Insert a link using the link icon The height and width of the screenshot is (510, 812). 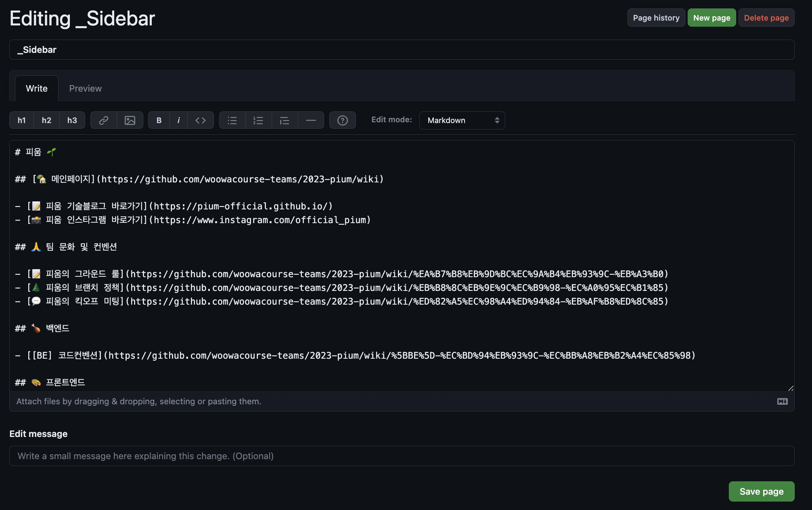point(104,120)
